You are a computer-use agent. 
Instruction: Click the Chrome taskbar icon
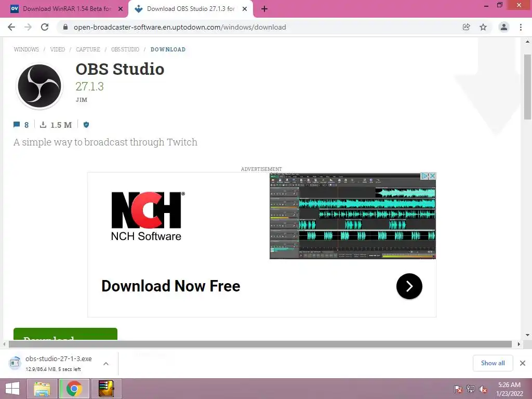pos(74,389)
